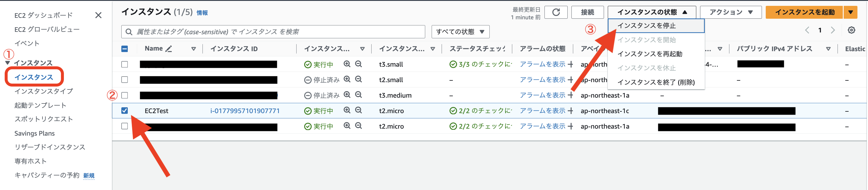Open キャパシティーの予約 in sidebar
The height and width of the screenshot is (190, 868).
pyautogui.click(x=47, y=175)
